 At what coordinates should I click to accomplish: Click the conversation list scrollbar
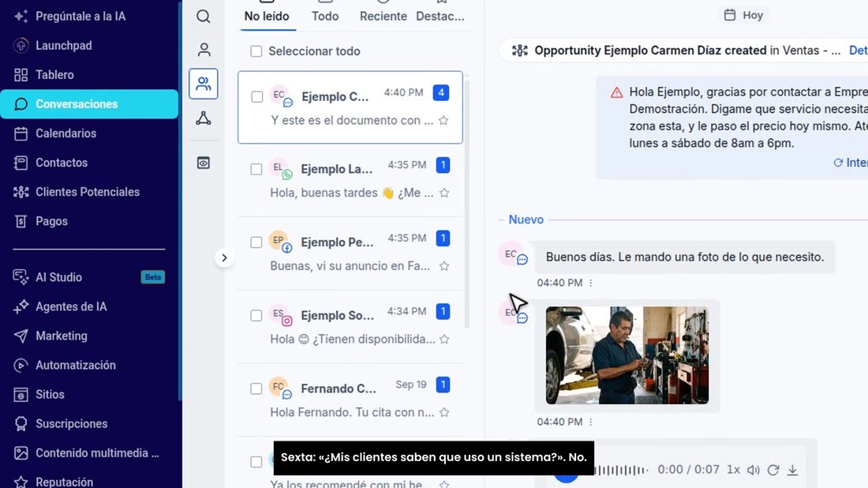coord(467,204)
